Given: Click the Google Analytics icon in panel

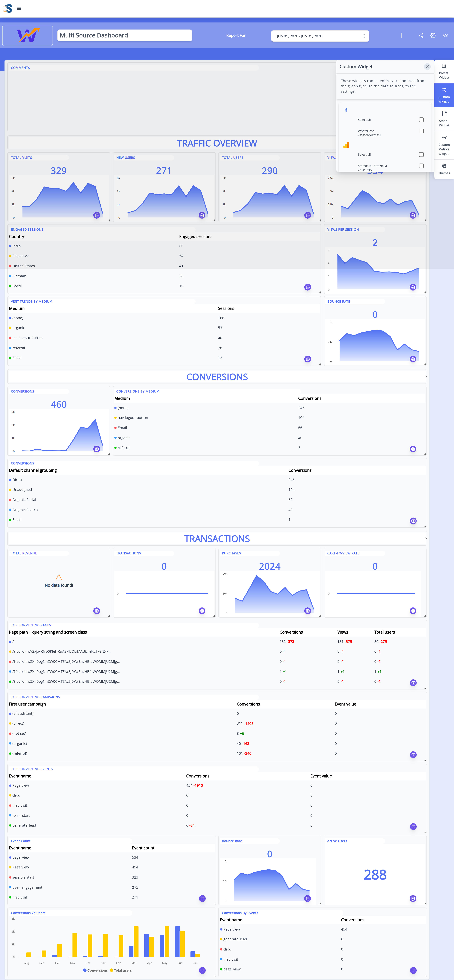Looking at the screenshot, I should pos(346,145).
